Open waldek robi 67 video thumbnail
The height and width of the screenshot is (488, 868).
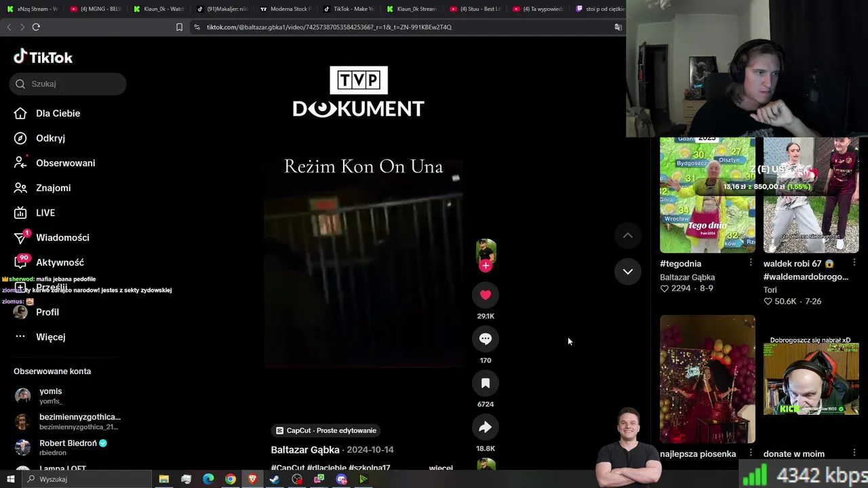[x=811, y=195]
